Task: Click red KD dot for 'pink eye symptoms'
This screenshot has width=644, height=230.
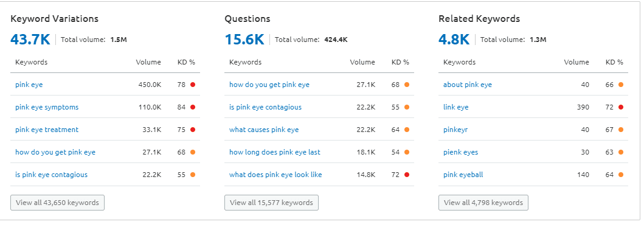Action: (193, 107)
